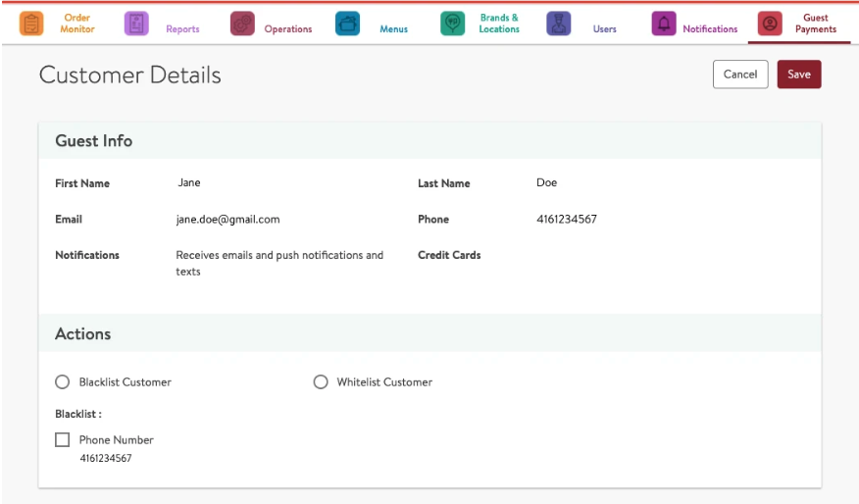The width and height of the screenshot is (859, 504).
Task: Switch to the Operations tab
Action: tap(288, 29)
